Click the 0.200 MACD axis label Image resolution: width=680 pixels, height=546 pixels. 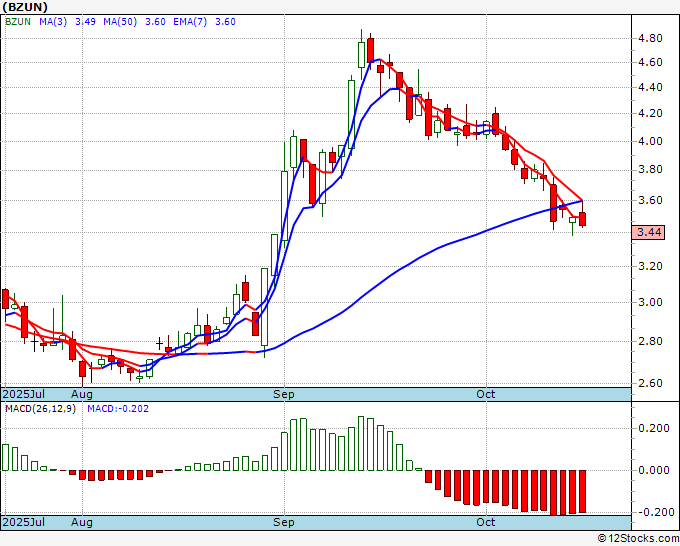click(x=654, y=428)
